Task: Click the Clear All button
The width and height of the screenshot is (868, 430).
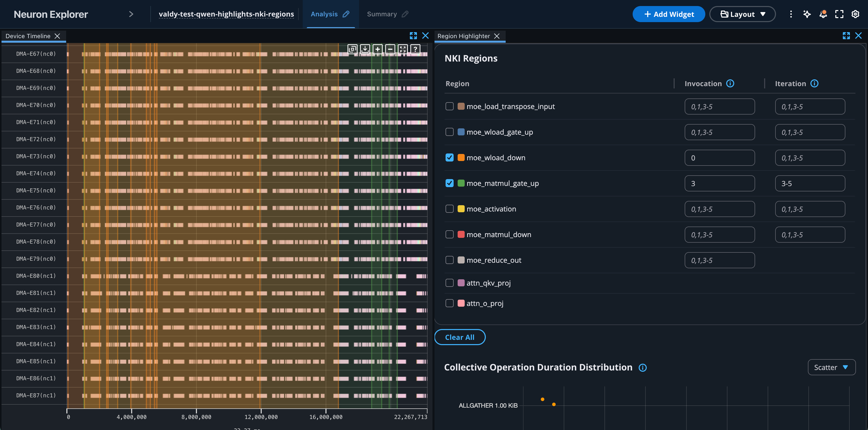Action: [x=460, y=337]
